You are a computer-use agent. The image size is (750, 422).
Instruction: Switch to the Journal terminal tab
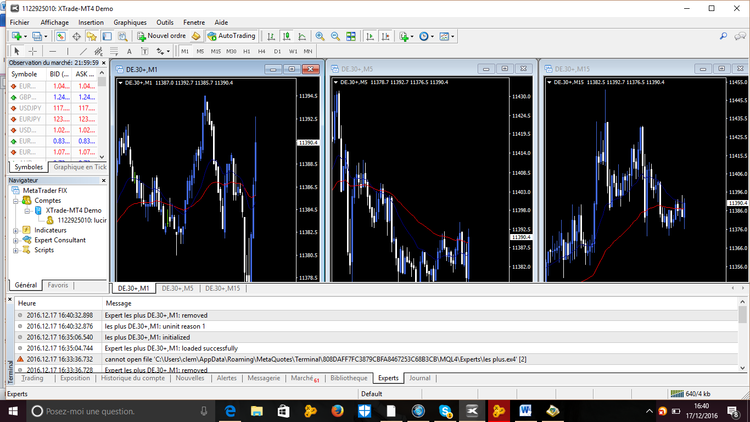coord(420,379)
